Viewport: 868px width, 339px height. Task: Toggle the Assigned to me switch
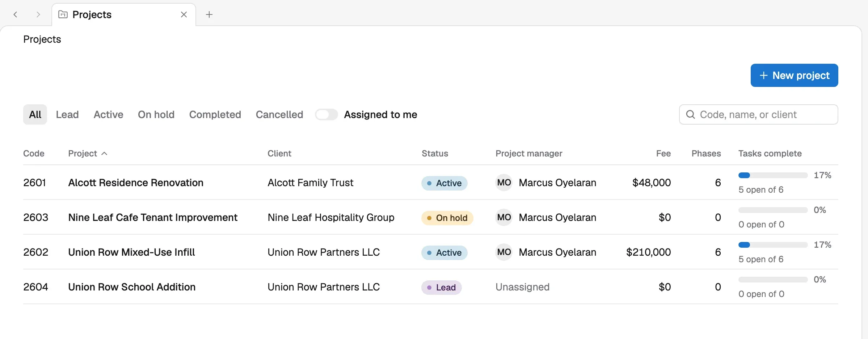[326, 114]
